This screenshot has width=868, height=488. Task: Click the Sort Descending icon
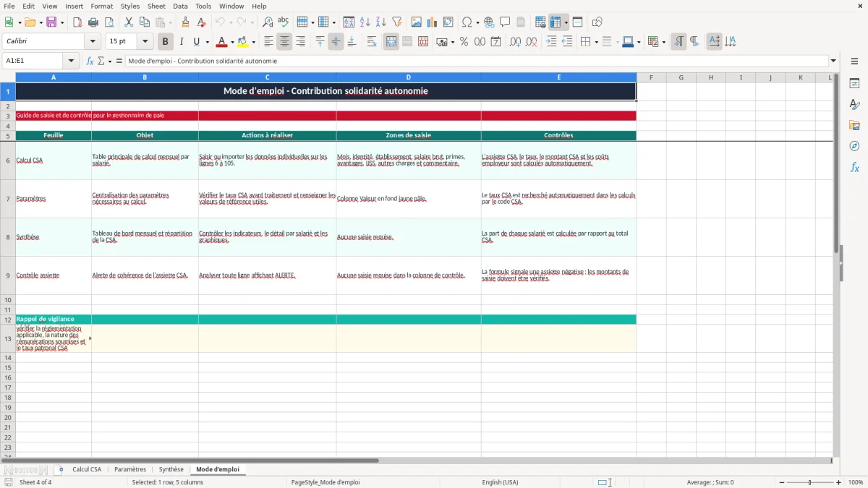coord(381,22)
